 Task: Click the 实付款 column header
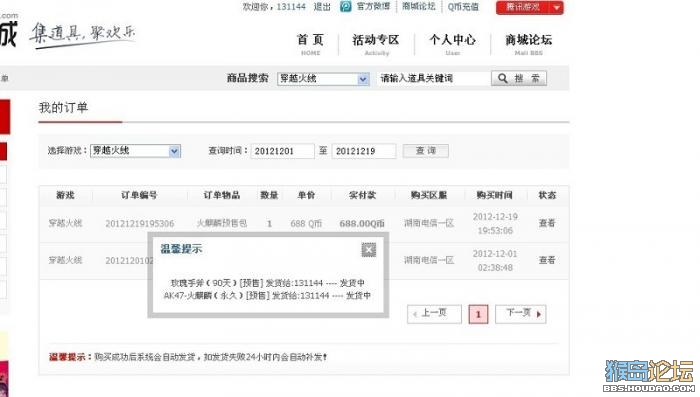coord(362,195)
